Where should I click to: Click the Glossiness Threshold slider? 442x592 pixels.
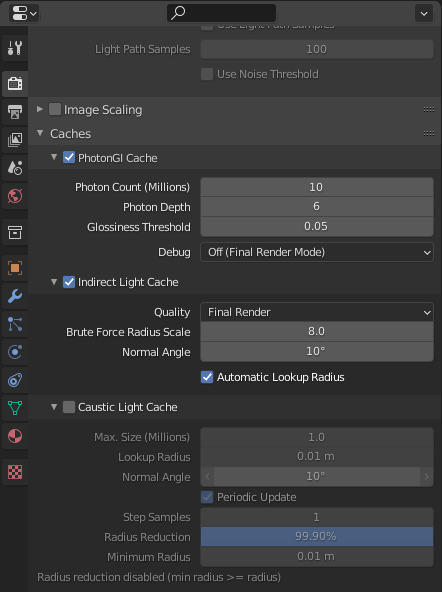(x=317, y=227)
